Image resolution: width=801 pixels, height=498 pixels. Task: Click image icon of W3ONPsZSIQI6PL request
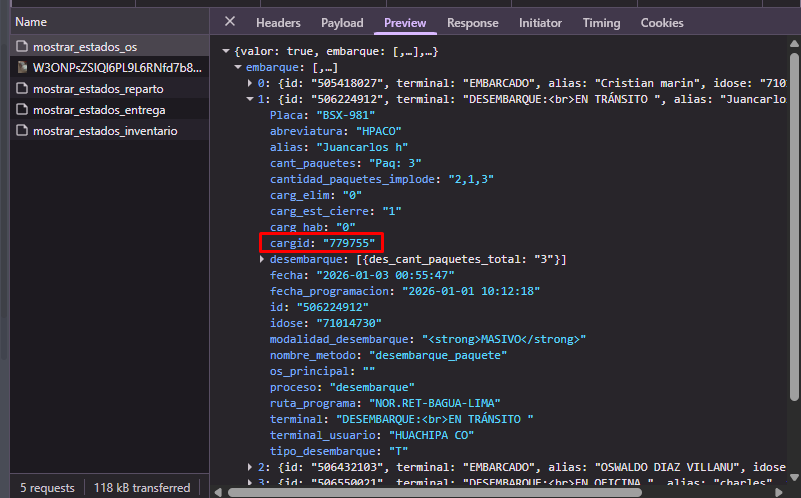(22, 68)
